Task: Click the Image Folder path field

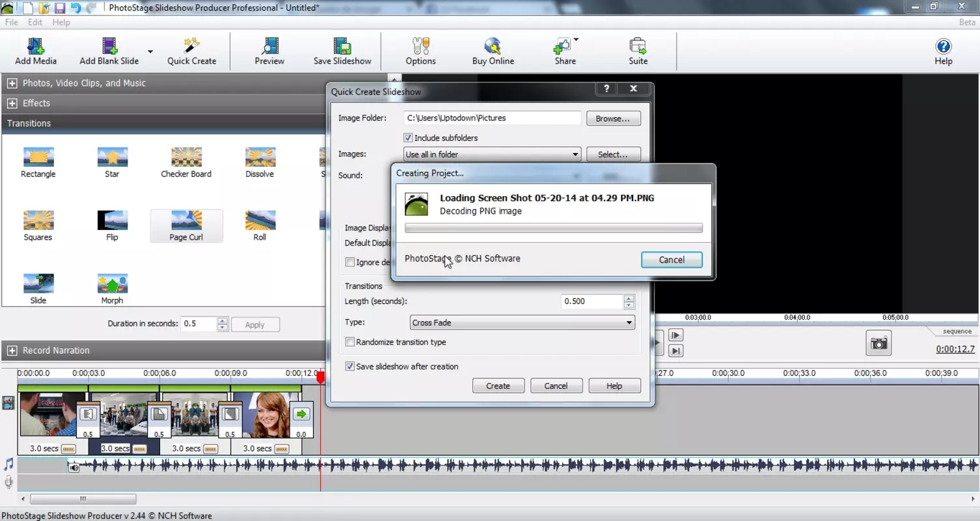Action: (x=492, y=118)
